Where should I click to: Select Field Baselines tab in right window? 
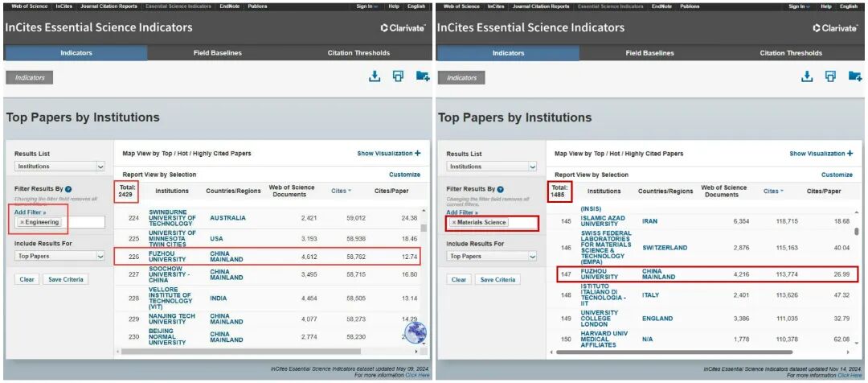[x=650, y=53]
